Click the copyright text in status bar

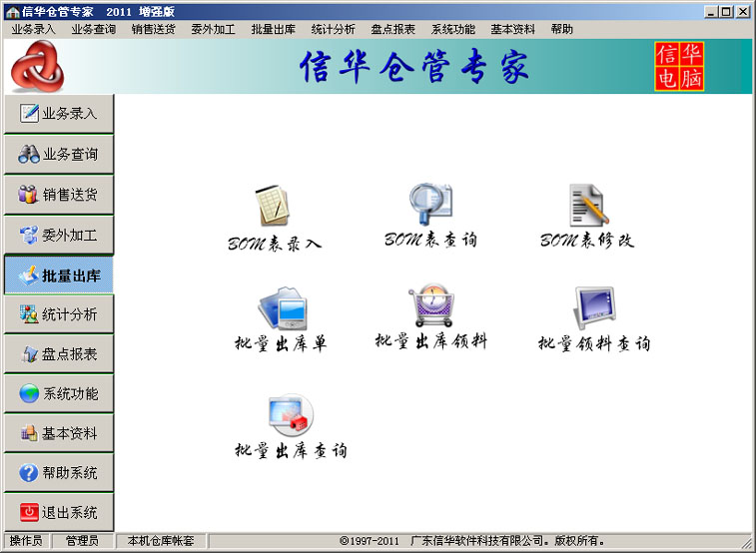pyautogui.click(x=472, y=541)
